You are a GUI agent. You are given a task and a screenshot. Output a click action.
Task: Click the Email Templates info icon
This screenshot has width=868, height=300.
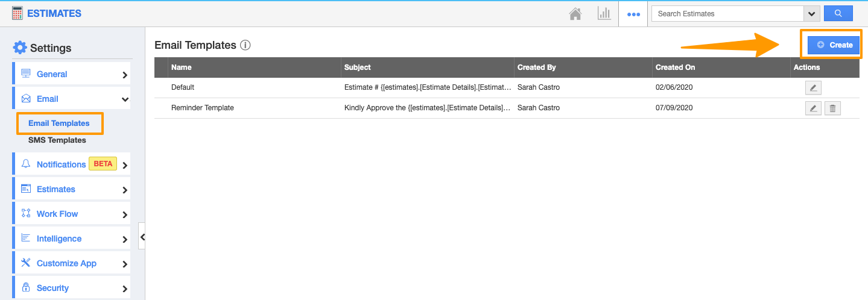tap(245, 45)
